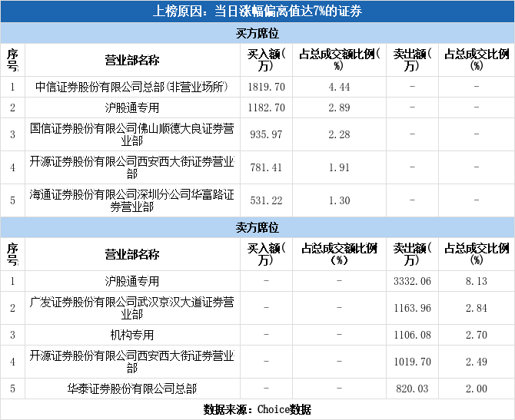
Task: Click percentage value 2.28
Action: pos(339,134)
